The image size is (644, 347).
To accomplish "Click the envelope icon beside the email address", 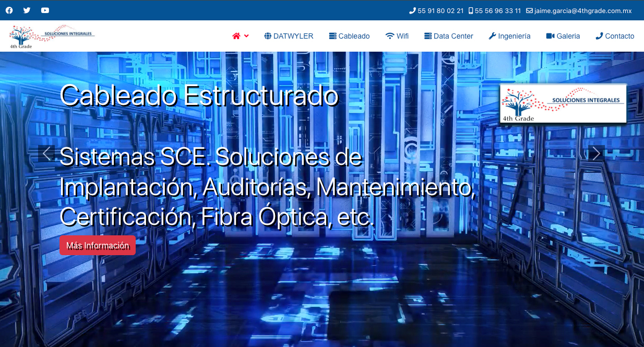I will click(529, 10).
